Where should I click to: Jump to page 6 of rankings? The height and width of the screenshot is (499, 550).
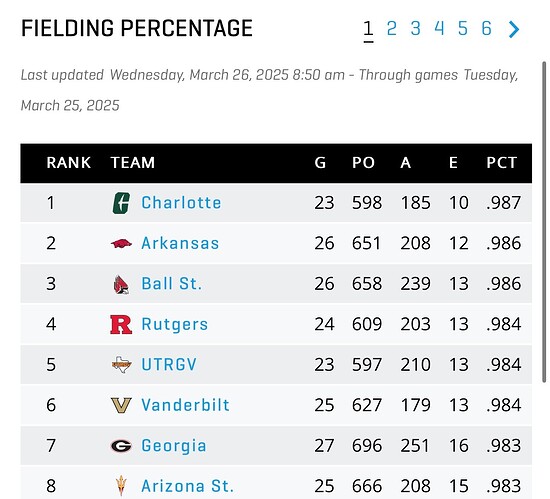486,28
